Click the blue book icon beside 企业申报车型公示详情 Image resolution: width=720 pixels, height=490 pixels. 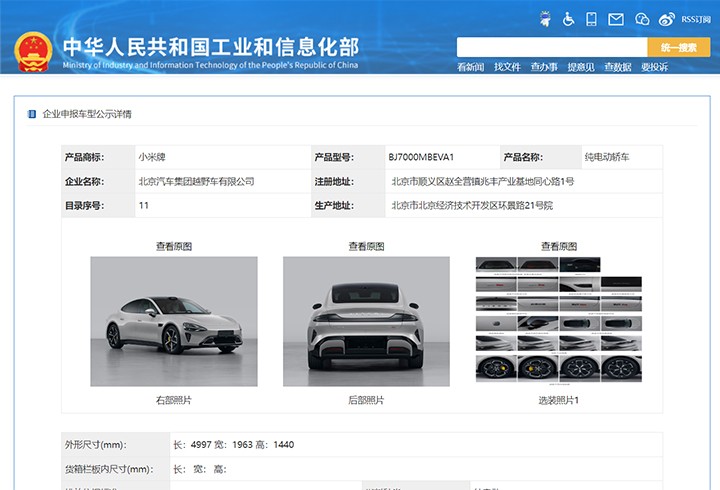(x=32, y=114)
